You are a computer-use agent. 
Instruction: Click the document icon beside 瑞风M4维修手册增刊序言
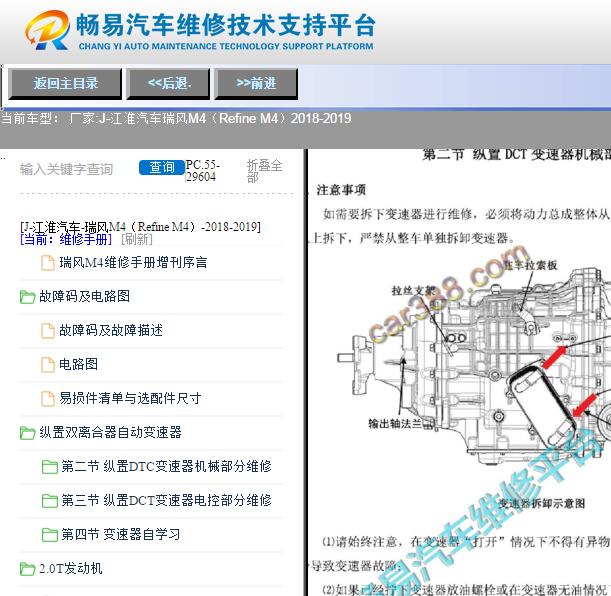point(48,263)
